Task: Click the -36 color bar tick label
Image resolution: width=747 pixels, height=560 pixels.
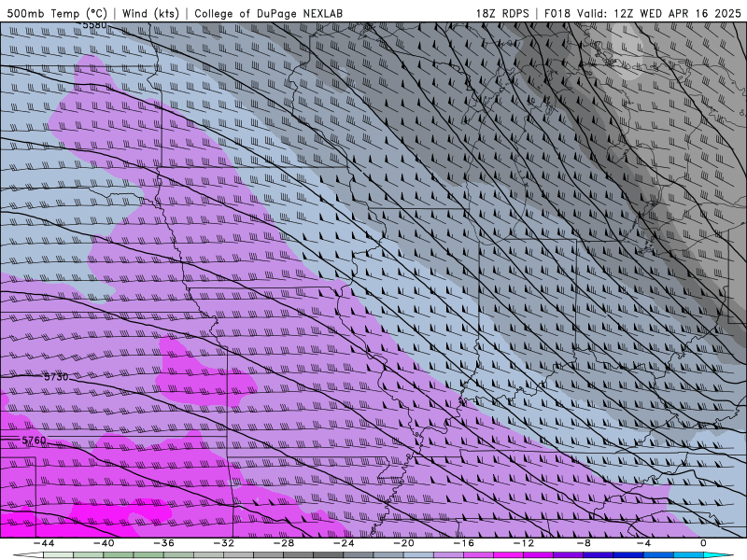Action: pyautogui.click(x=163, y=543)
